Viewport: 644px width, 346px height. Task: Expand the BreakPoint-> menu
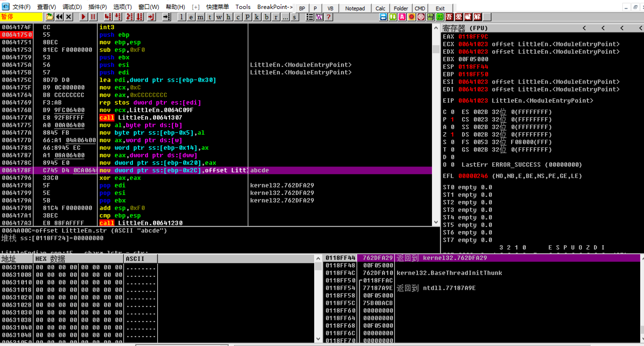click(275, 7)
